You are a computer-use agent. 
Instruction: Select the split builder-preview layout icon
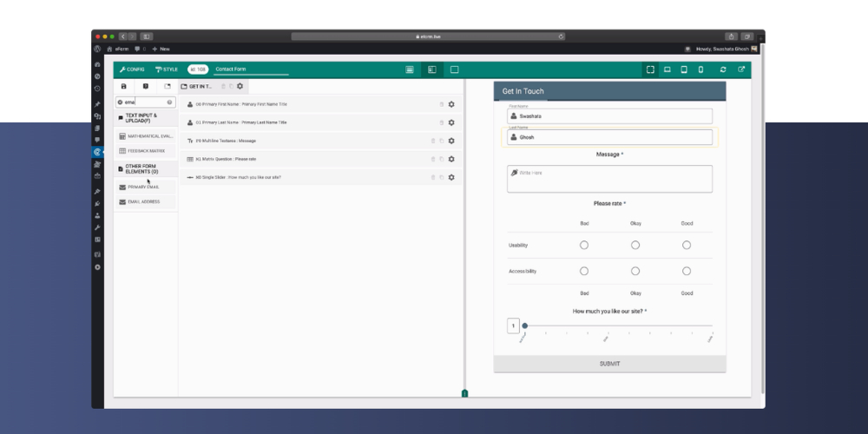pyautogui.click(x=432, y=69)
